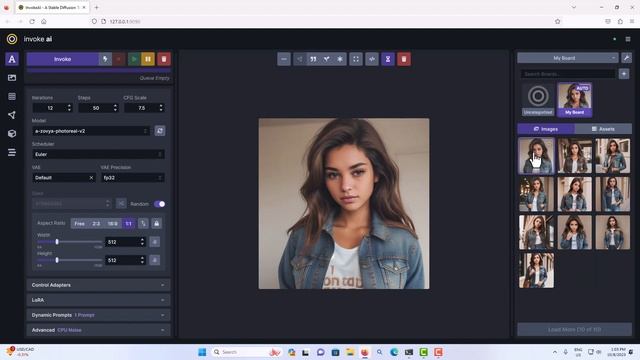Open the My Board dropdown at gallery top
Image resolution: width=640 pixels, height=360 pixels.
(568, 58)
